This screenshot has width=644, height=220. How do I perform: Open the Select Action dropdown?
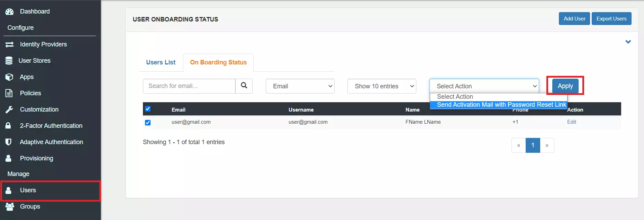point(484,86)
